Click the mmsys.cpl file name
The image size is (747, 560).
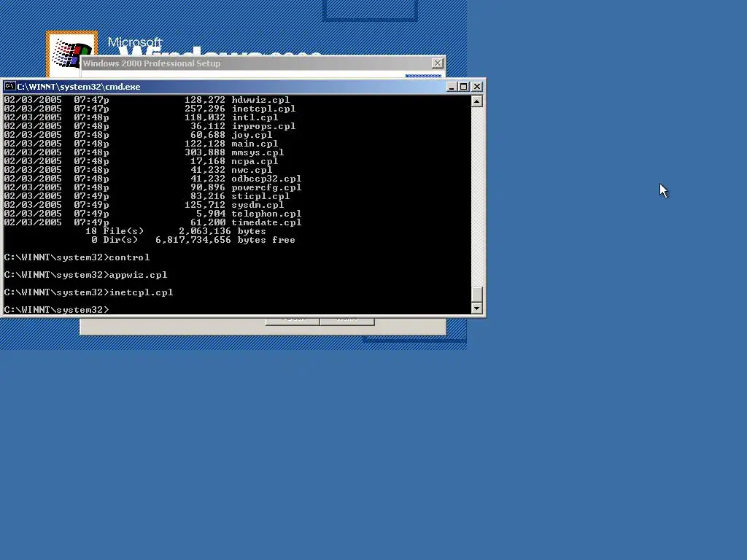click(258, 152)
